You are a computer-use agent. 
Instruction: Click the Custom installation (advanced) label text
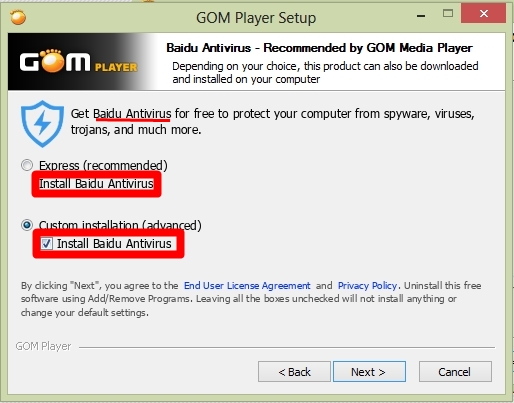pos(120,225)
